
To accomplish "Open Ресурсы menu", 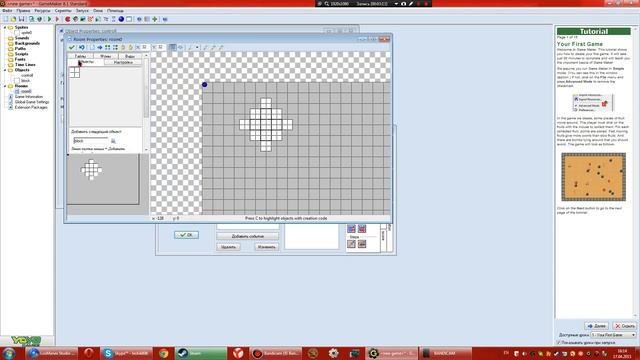I will coord(42,11).
